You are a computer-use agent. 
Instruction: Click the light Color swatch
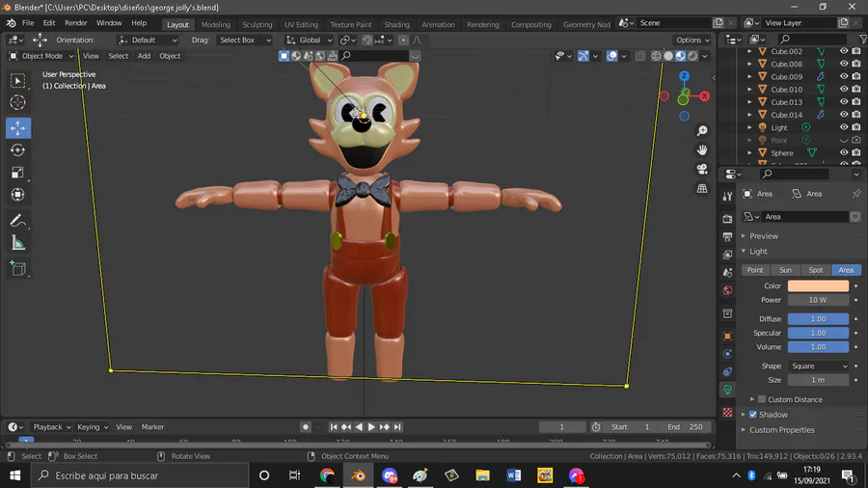coord(818,286)
